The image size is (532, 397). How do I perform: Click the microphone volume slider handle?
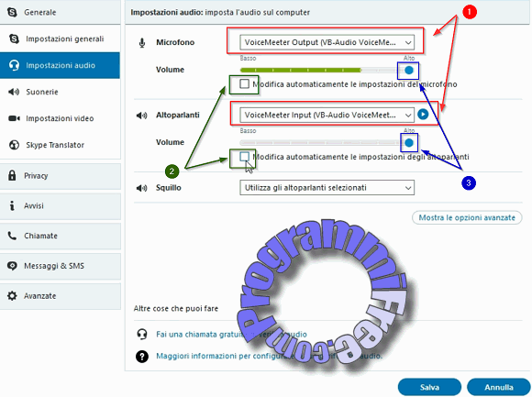pyautogui.click(x=409, y=71)
